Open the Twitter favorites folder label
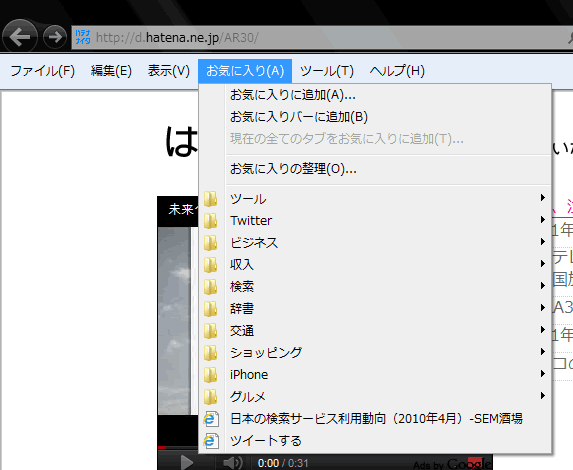 pos(251,221)
